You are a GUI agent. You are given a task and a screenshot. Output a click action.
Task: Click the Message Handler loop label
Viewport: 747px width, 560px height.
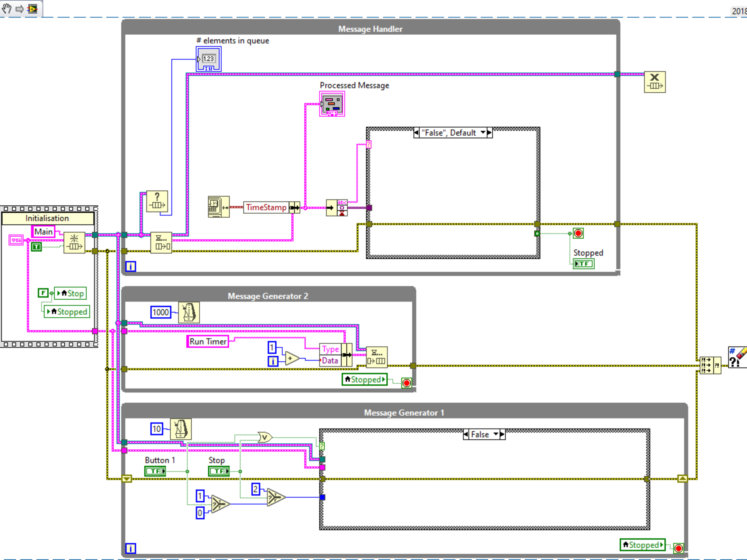pyautogui.click(x=370, y=29)
